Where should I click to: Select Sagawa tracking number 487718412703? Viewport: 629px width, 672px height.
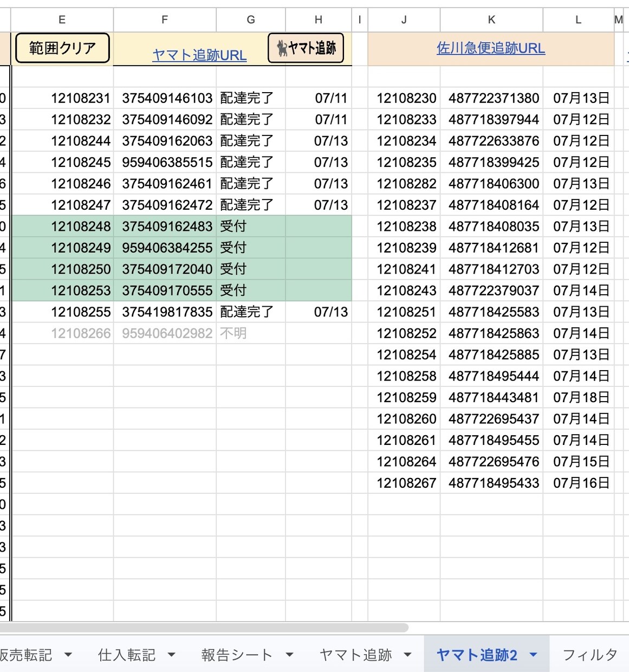(491, 269)
